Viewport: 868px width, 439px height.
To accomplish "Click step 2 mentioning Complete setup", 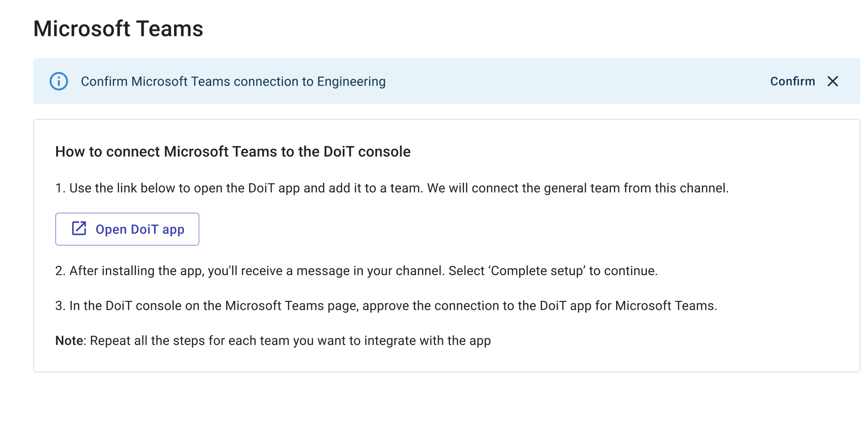I will 357,271.
